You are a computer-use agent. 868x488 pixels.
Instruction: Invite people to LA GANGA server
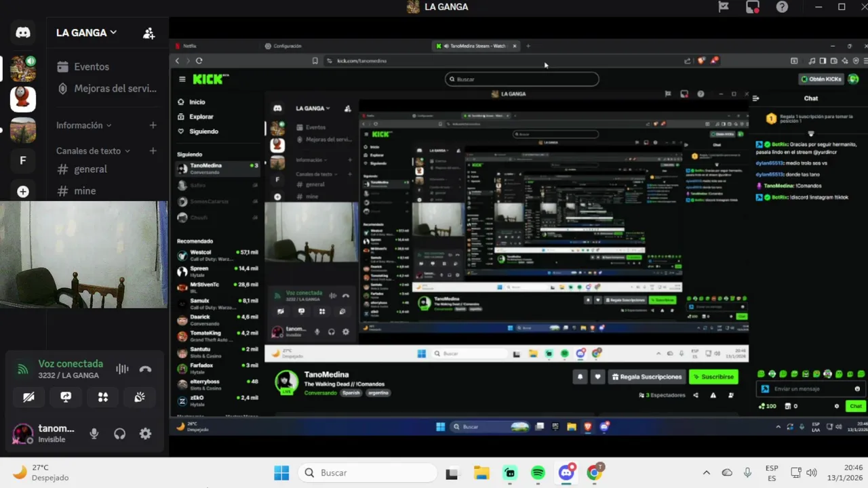click(149, 33)
